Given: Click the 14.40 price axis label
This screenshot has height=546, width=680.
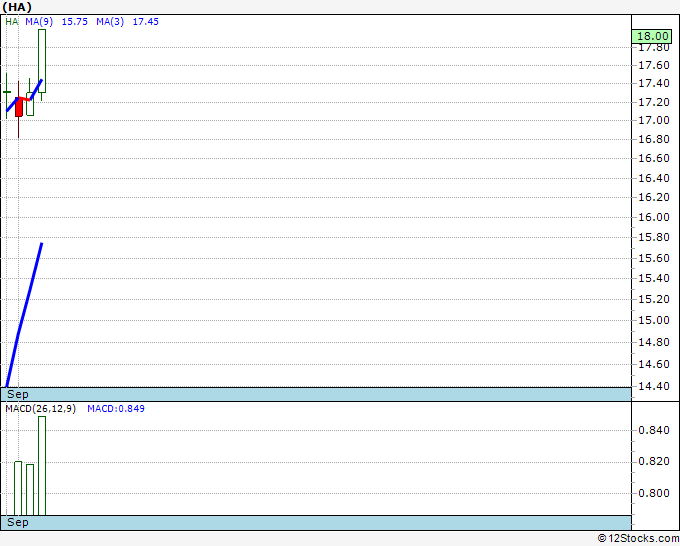Looking at the screenshot, I should pos(654,386).
